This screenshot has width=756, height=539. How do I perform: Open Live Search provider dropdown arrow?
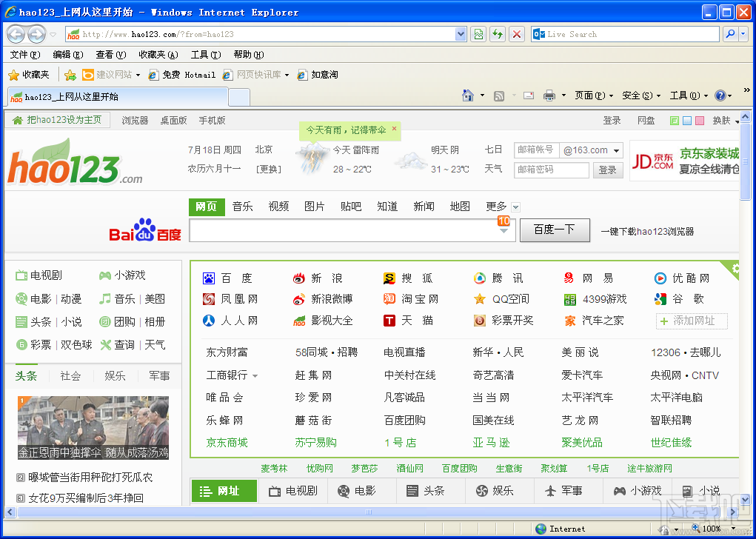(x=743, y=34)
